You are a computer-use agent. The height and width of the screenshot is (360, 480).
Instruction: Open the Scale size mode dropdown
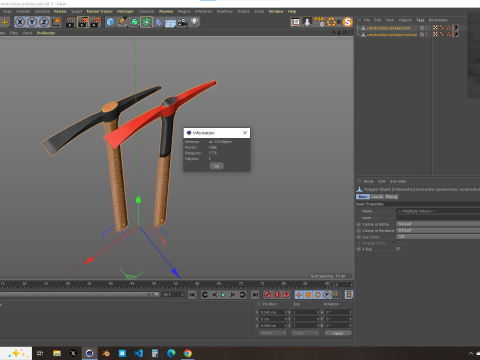(305, 333)
